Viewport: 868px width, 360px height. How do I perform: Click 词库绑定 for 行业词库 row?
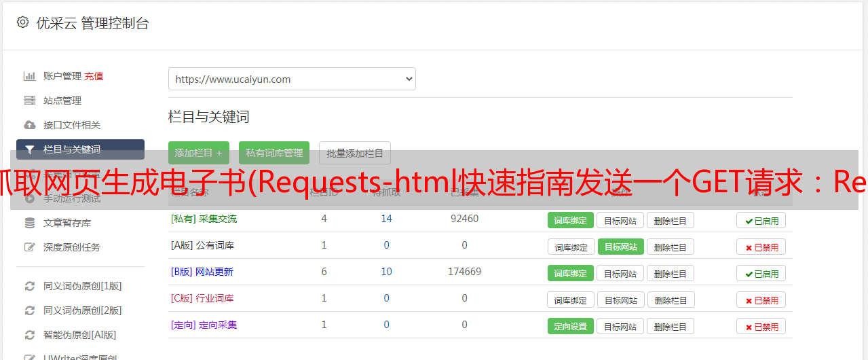571,300
